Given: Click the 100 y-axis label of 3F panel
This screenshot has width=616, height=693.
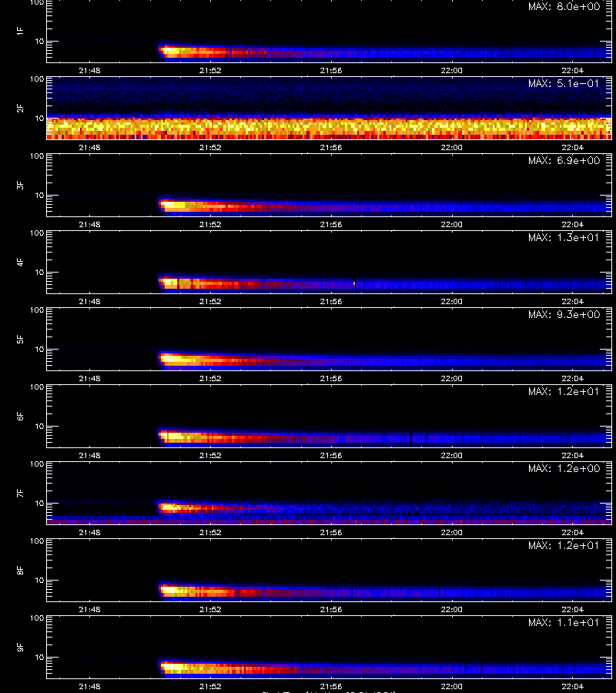Looking at the screenshot, I should [x=37, y=156].
